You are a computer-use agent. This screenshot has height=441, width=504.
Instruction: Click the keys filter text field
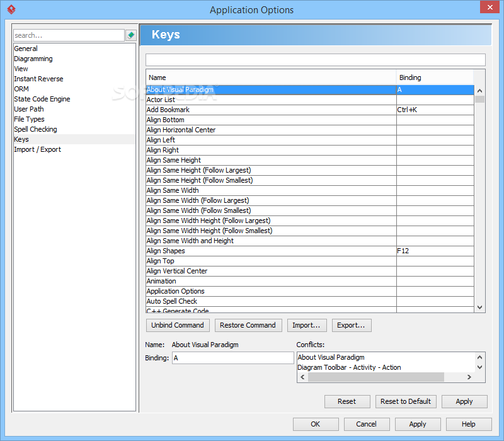point(316,60)
